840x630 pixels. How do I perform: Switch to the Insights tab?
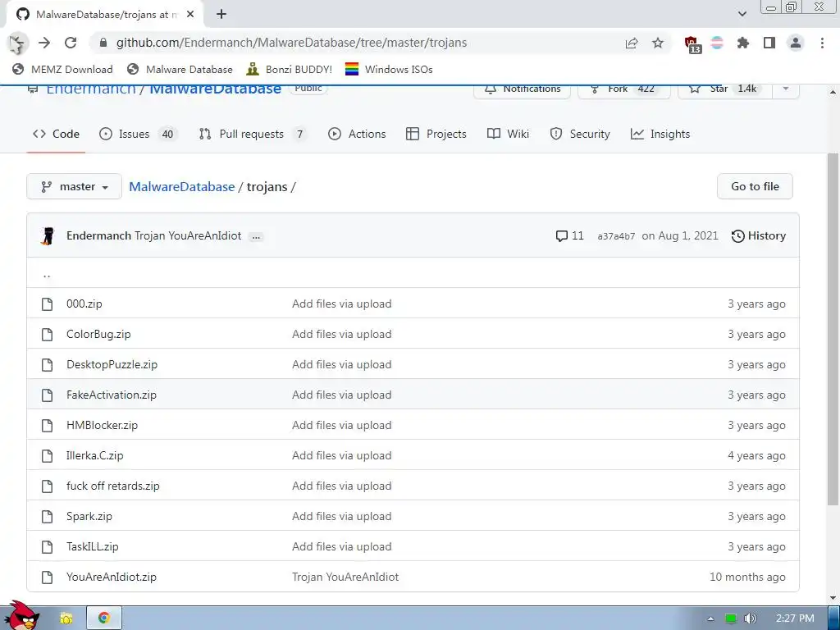click(660, 134)
